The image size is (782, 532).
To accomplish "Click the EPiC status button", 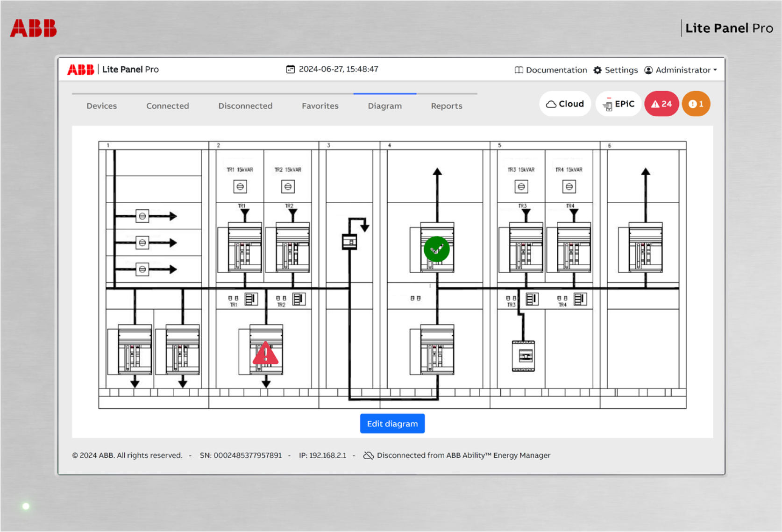I will click(x=618, y=104).
